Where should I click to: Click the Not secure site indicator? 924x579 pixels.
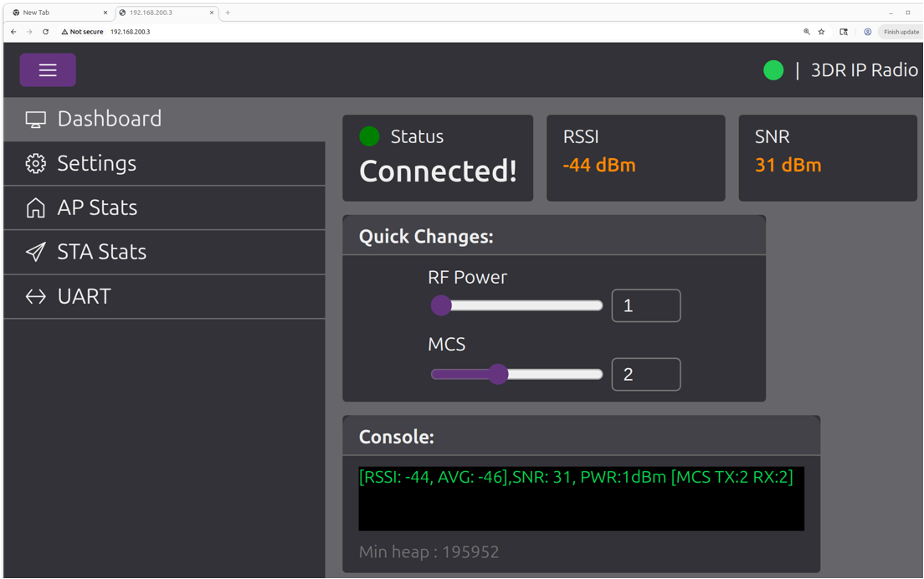(x=82, y=32)
